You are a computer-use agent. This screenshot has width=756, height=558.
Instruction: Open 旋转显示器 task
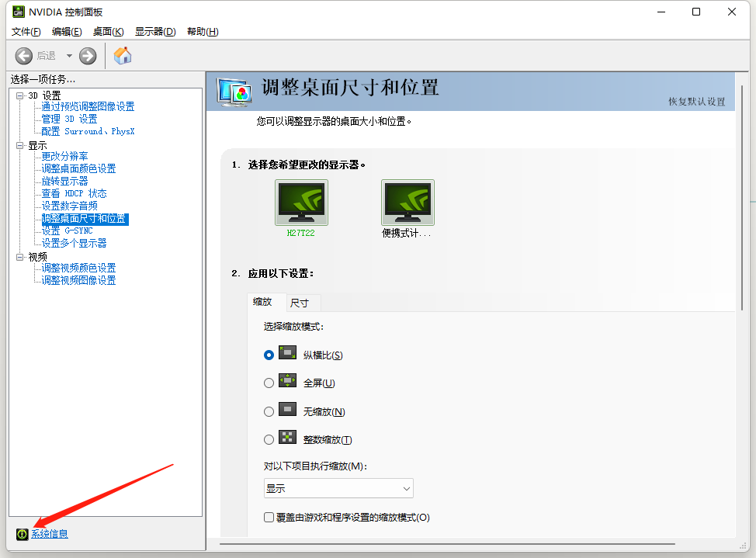(x=64, y=182)
